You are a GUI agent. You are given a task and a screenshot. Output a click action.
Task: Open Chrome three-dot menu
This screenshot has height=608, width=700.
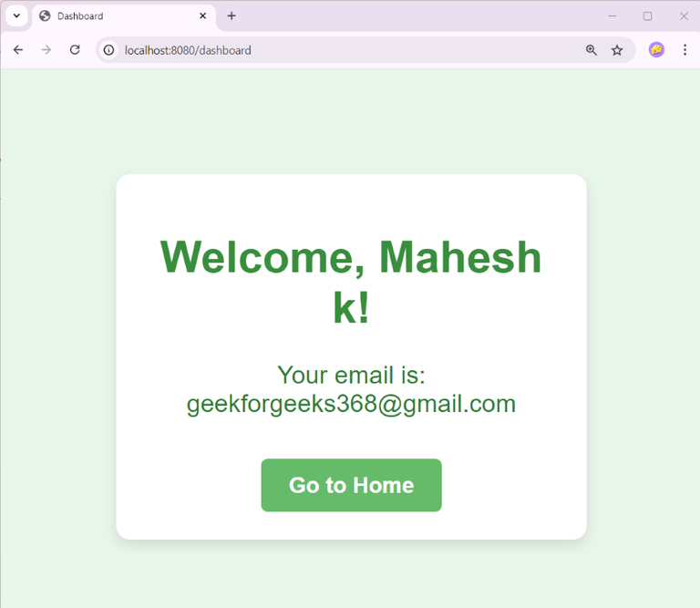click(685, 49)
